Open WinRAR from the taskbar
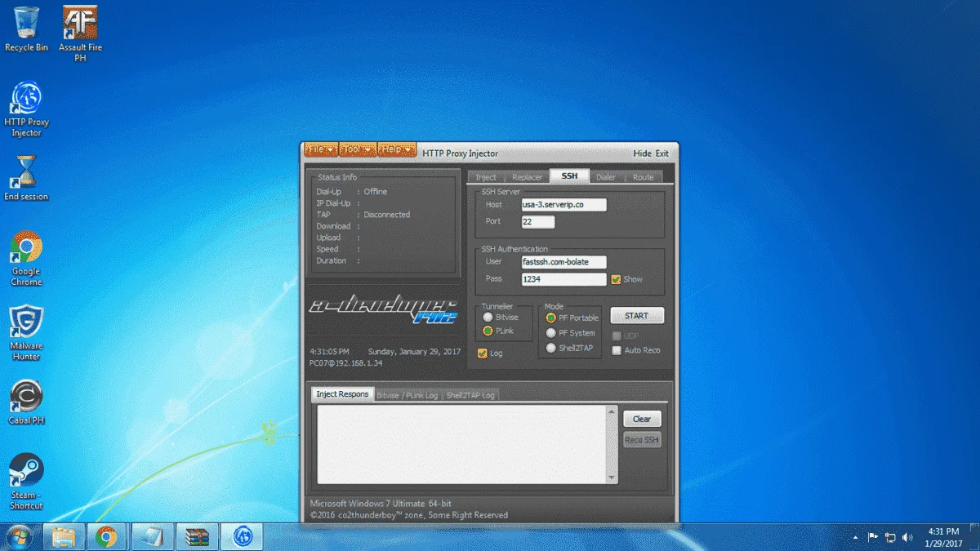 point(196,536)
